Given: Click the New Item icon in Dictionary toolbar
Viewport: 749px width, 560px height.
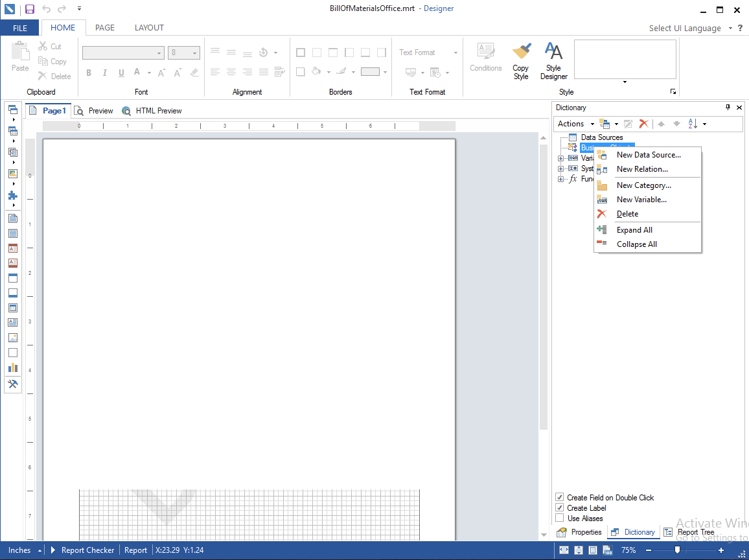Looking at the screenshot, I should [605, 124].
